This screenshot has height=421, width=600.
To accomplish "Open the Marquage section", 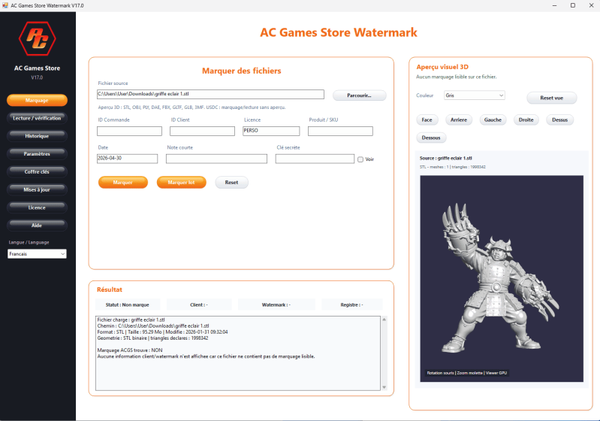I will tap(37, 100).
